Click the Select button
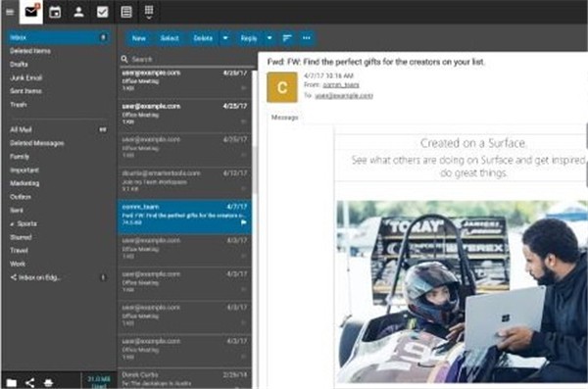The height and width of the screenshot is (389, 588). (170, 38)
